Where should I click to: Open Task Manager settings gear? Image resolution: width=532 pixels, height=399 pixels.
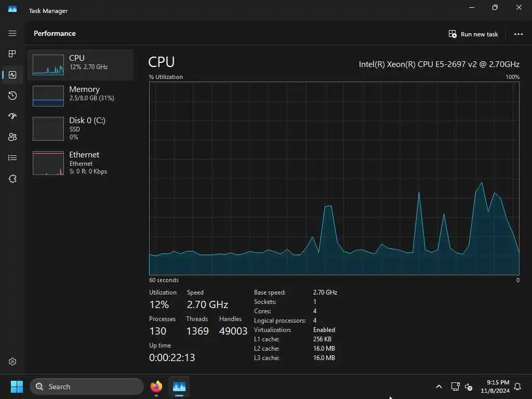click(12, 362)
